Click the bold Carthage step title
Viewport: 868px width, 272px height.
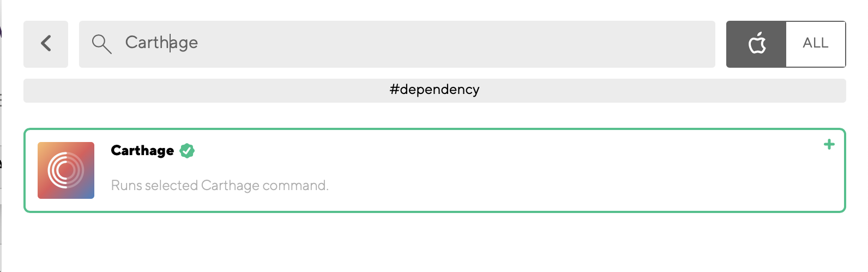142,151
